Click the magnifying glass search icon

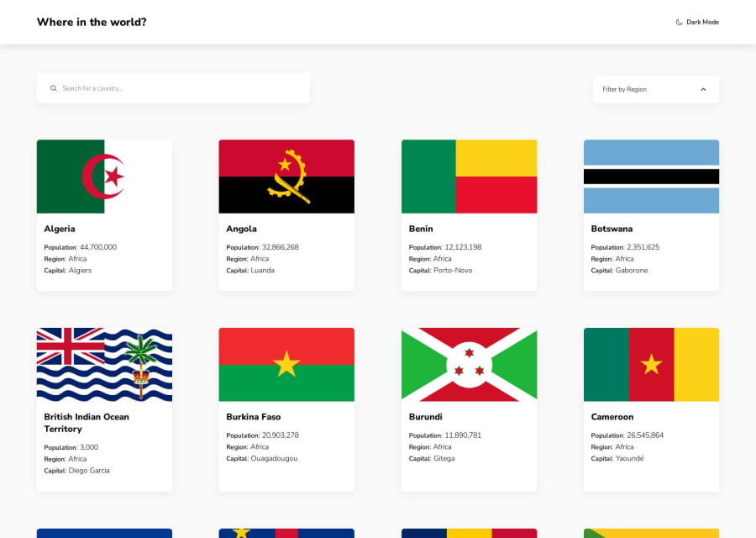click(53, 88)
